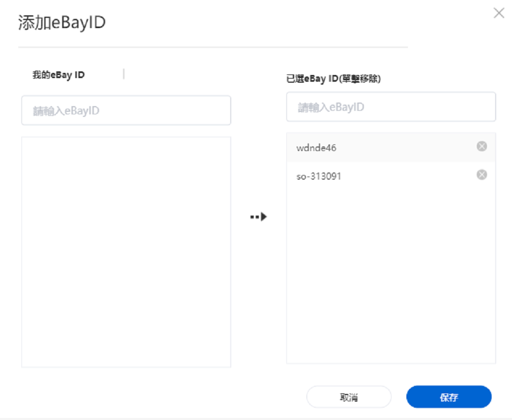Click the text wdnde46
Viewport: 512px width, 420px height.
(x=316, y=148)
